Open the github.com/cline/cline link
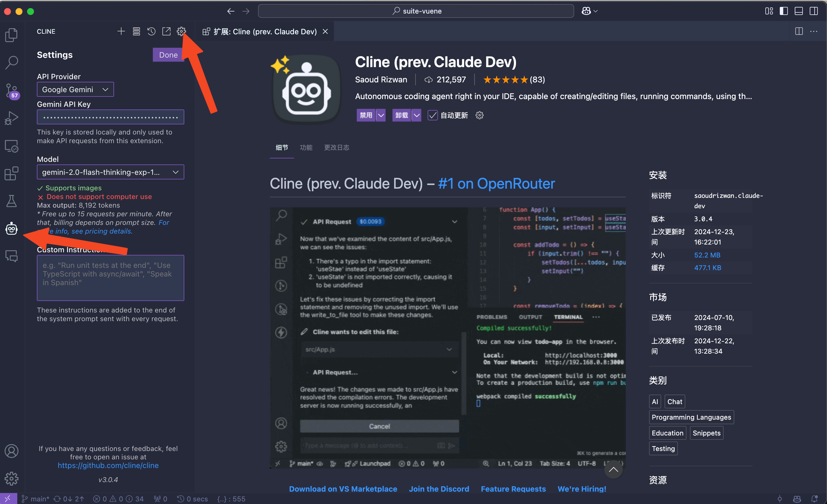 [108, 465]
